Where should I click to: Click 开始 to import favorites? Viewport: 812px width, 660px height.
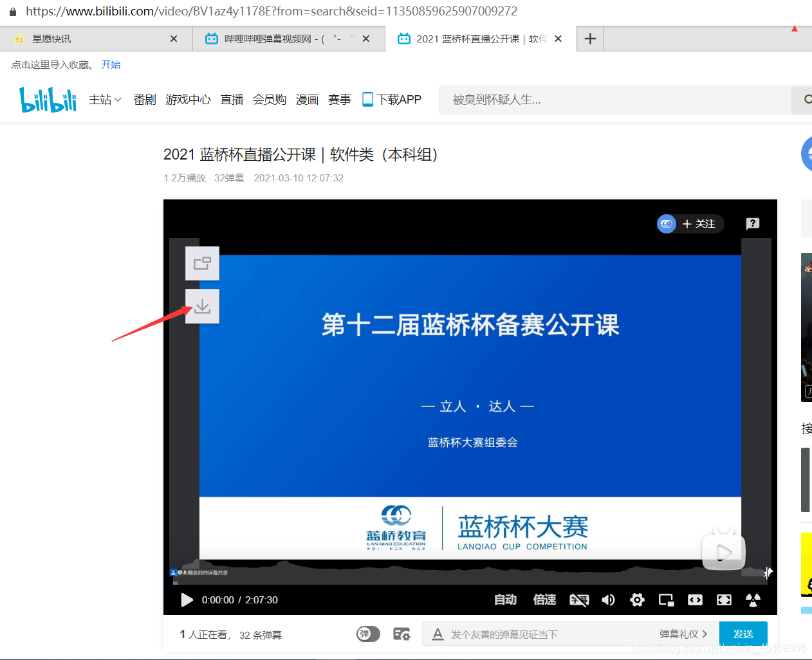111,65
